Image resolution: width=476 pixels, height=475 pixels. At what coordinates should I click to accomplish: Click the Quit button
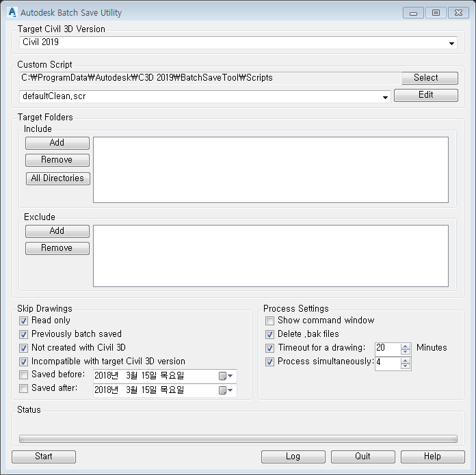pyautogui.click(x=363, y=457)
